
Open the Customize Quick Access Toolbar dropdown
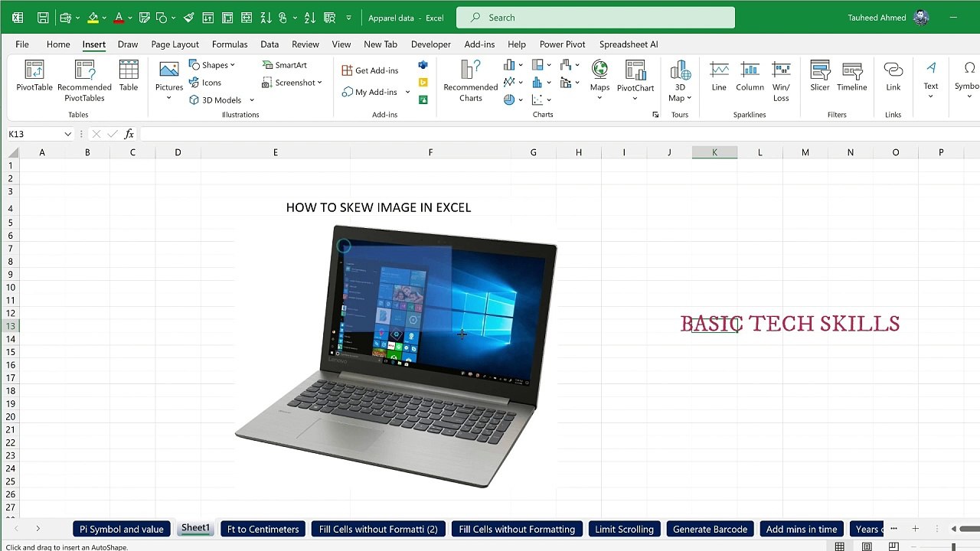coord(349,18)
